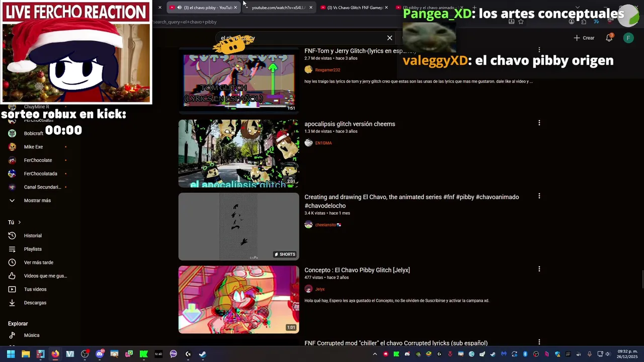Viewport: 644px width, 362px height.
Task: Open options menu for Creating and drawing El Chavo
Action: pyautogui.click(x=539, y=196)
